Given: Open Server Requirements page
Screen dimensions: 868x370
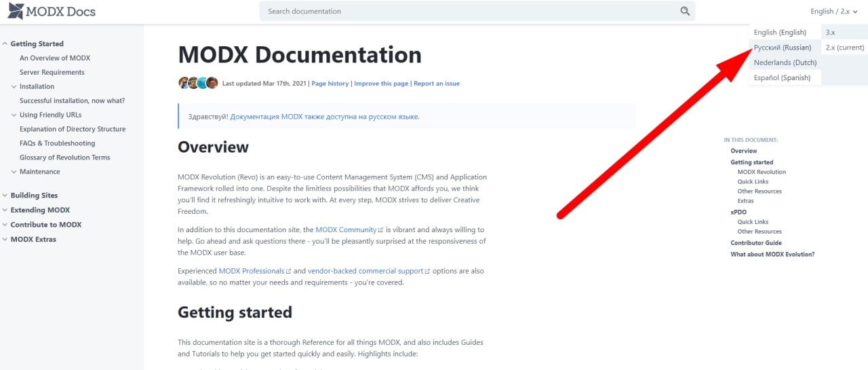Looking at the screenshot, I should point(52,72).
